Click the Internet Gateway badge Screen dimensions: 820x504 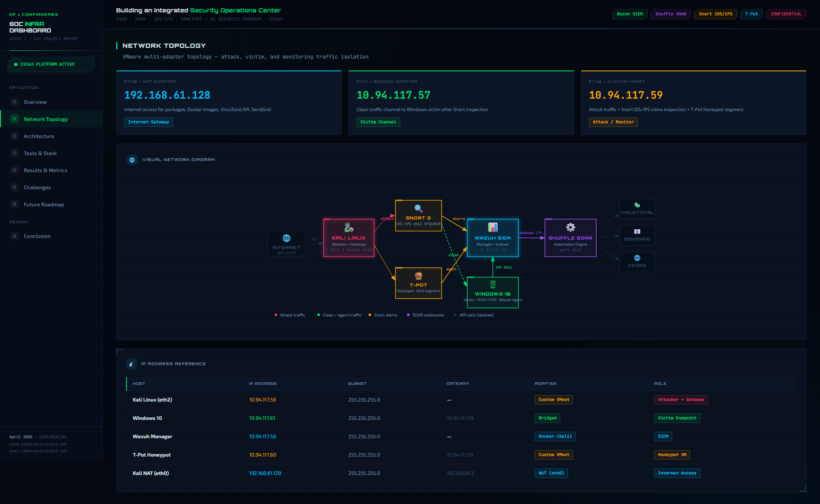click(x=149, y=122)
